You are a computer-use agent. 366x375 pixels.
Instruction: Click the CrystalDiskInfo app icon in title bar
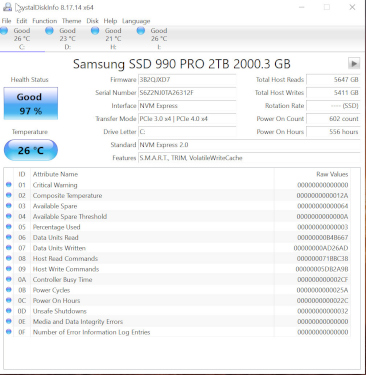[7, 7]
